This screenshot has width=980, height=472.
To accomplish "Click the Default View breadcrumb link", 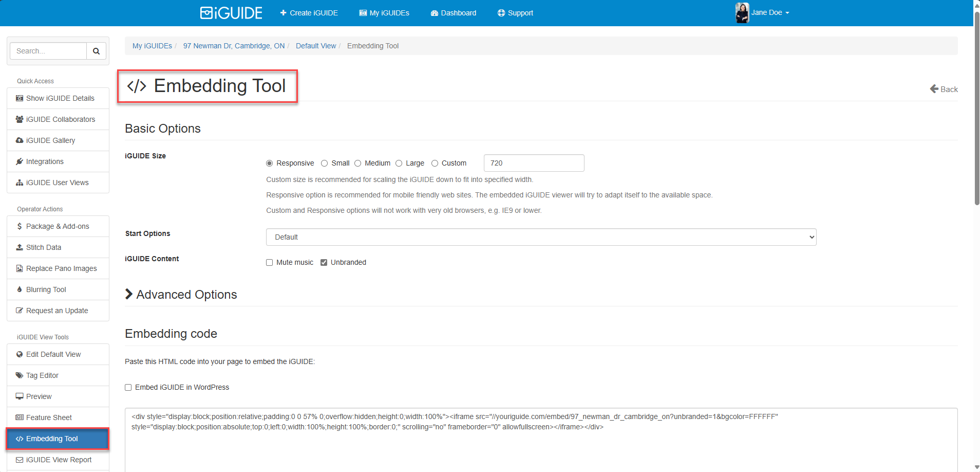I will [316, 46].
